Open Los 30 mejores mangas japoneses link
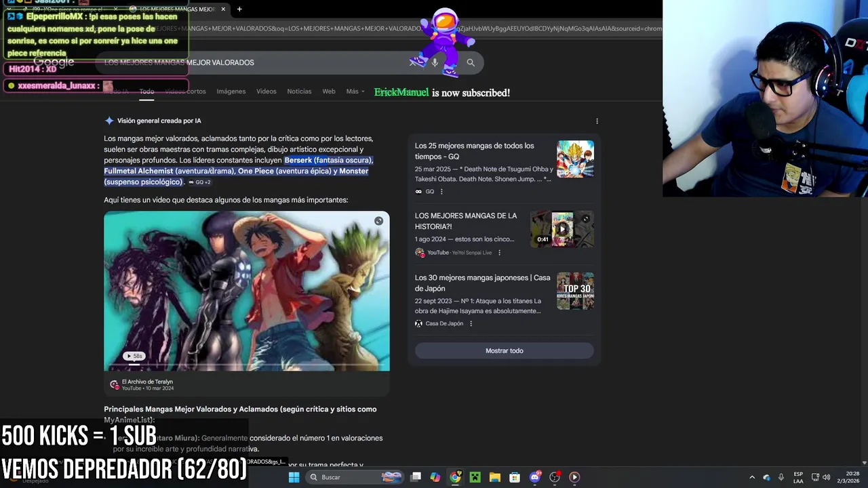The image size is (868, 488). tap(482, 283)
